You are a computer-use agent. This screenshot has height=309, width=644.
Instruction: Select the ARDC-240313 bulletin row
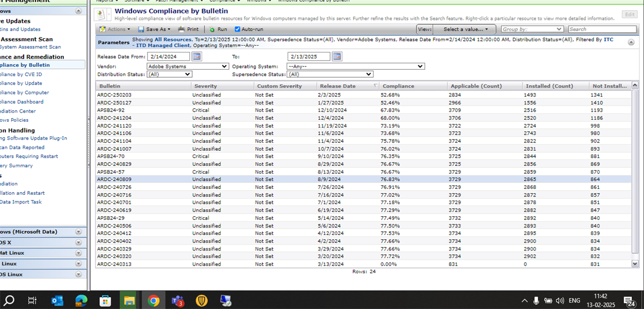tap(364, 264)
